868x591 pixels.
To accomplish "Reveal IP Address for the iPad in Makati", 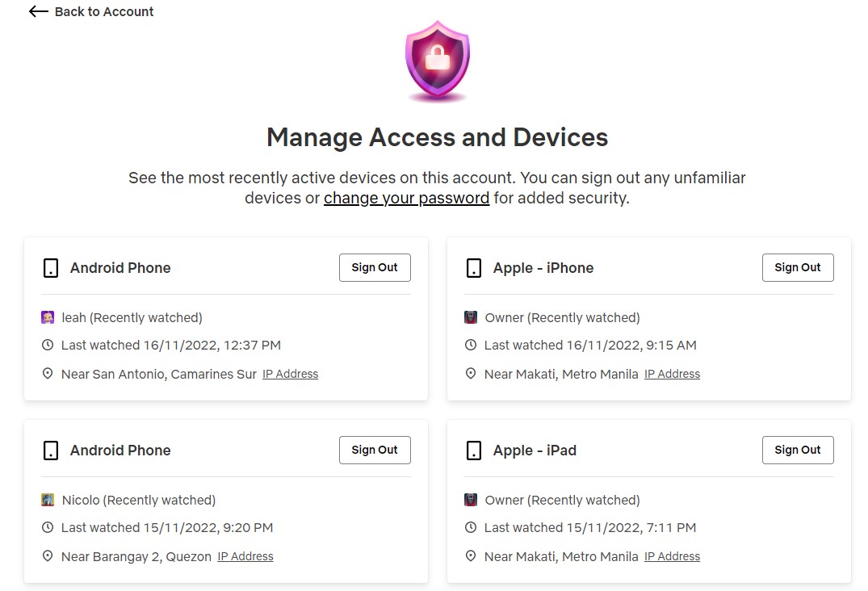I will click(x=672, y=556).
